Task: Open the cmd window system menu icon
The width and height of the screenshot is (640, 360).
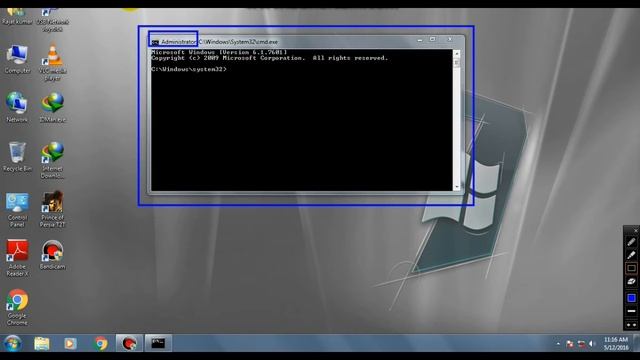Action: point(155,42)
